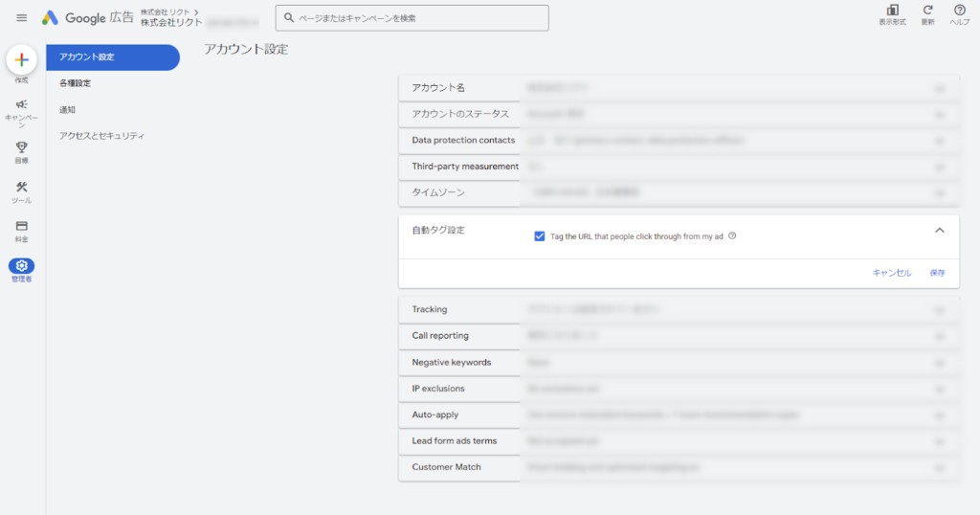The height and width of the screenshot is (515, 980).
Task: Select 各種設定 in side menu
Action: [x=75, y=83]
